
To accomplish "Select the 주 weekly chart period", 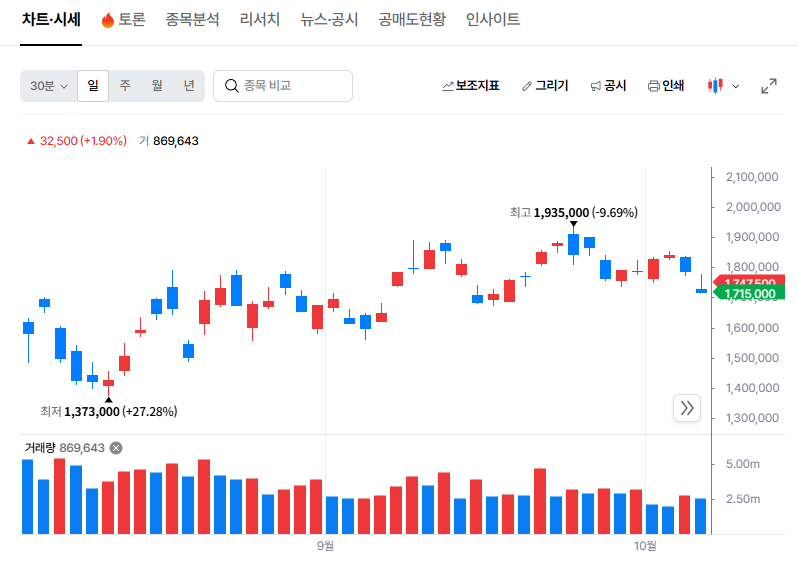I will [x=125, y=86].
